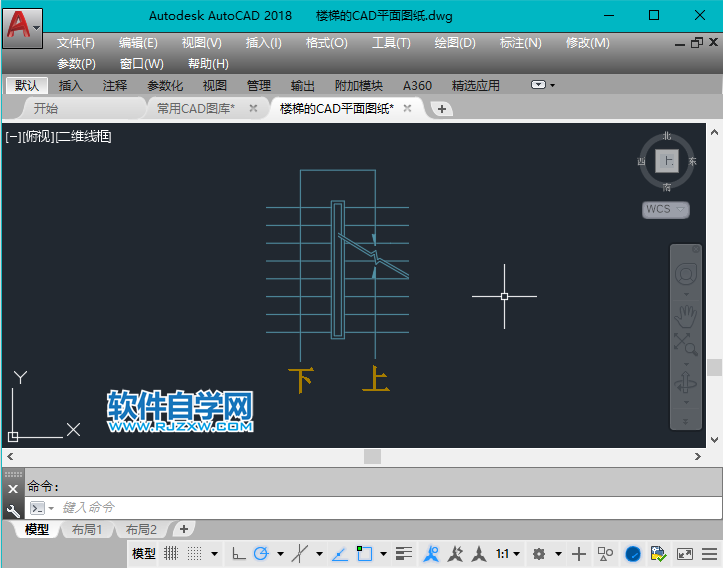Select the A360 ribbon tab
723x568 pixels.
tap(417, 85)
